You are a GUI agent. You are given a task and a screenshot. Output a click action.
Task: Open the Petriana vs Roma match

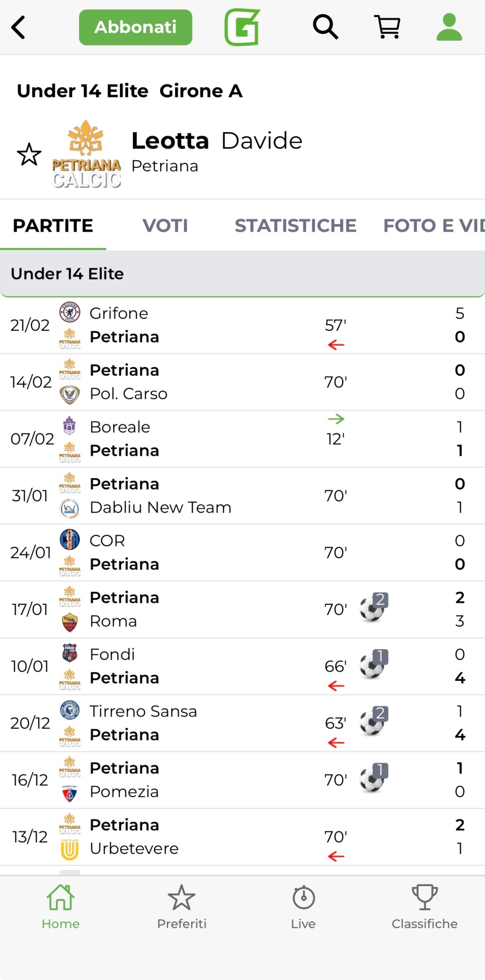point(204,609)
